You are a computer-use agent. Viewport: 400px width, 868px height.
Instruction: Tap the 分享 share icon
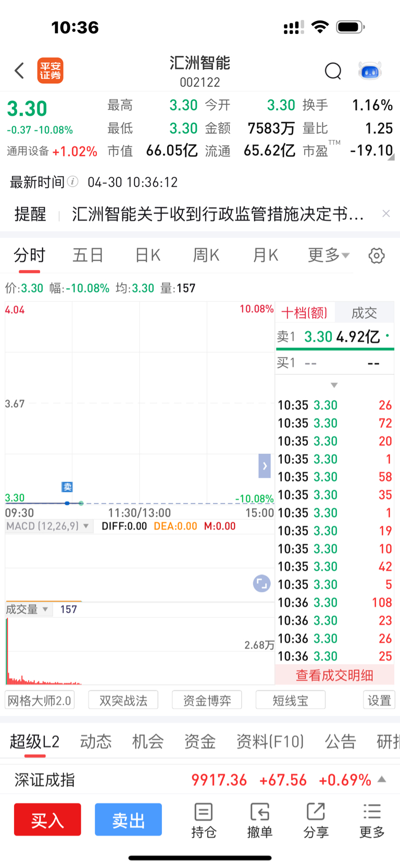(316, 820)
